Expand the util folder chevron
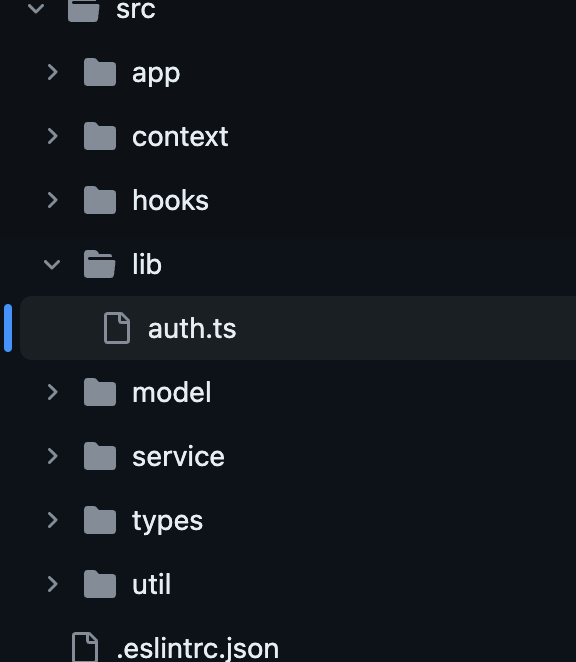The image size is (576, 662). point(52,584)
